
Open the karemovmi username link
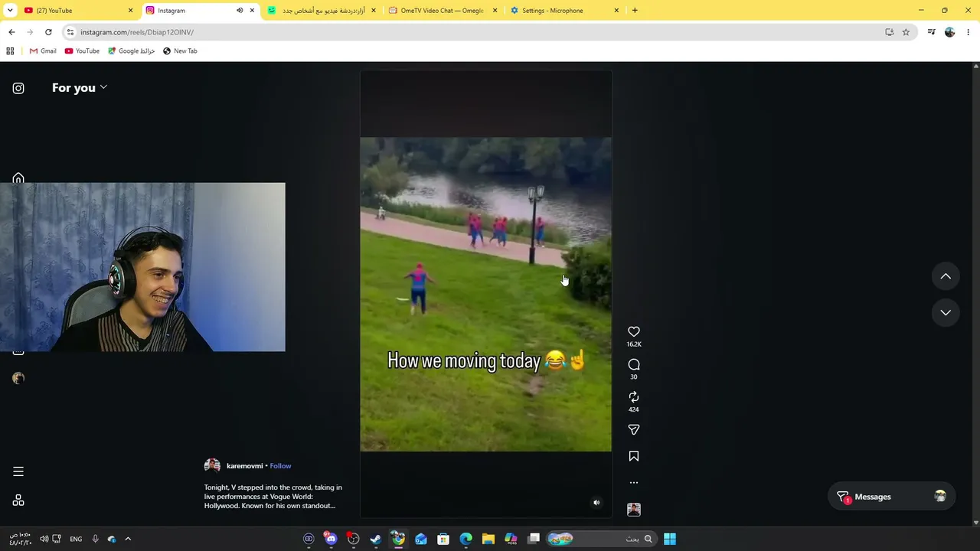[244, 466]
